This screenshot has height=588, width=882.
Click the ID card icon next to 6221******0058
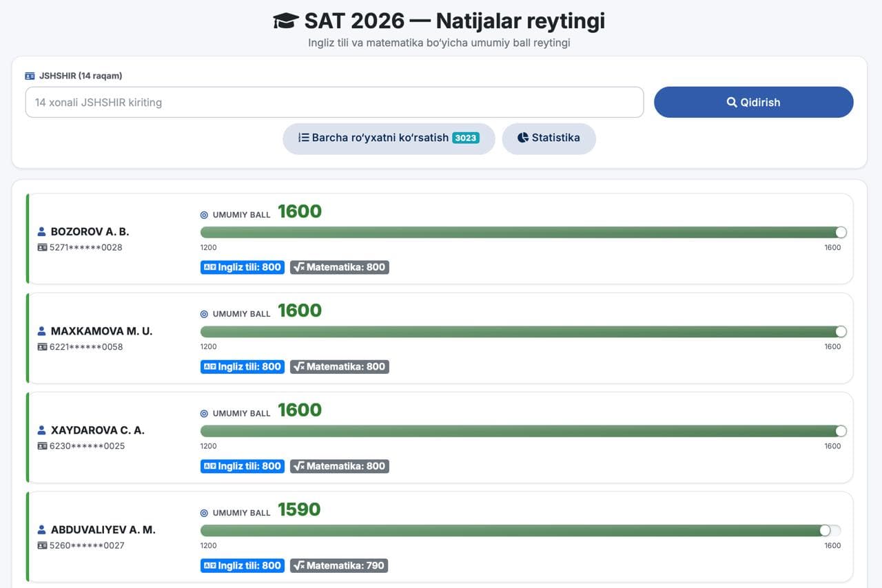[42, 347]
